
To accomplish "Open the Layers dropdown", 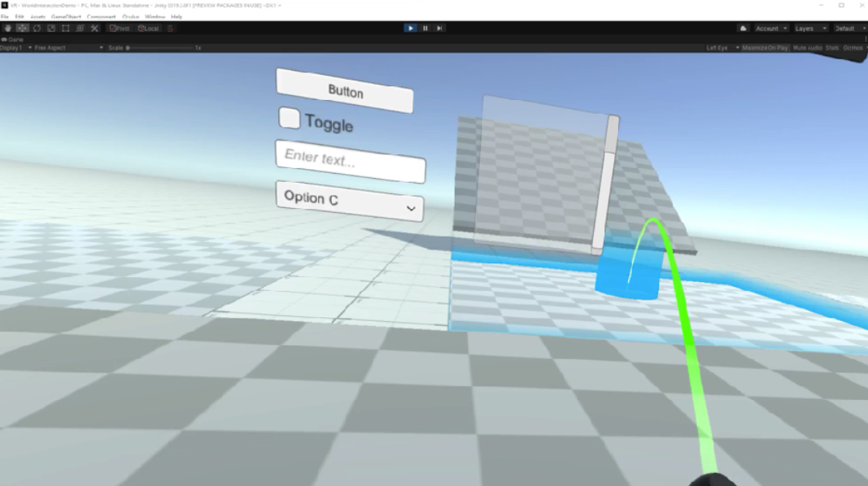I will pos(810,28).
